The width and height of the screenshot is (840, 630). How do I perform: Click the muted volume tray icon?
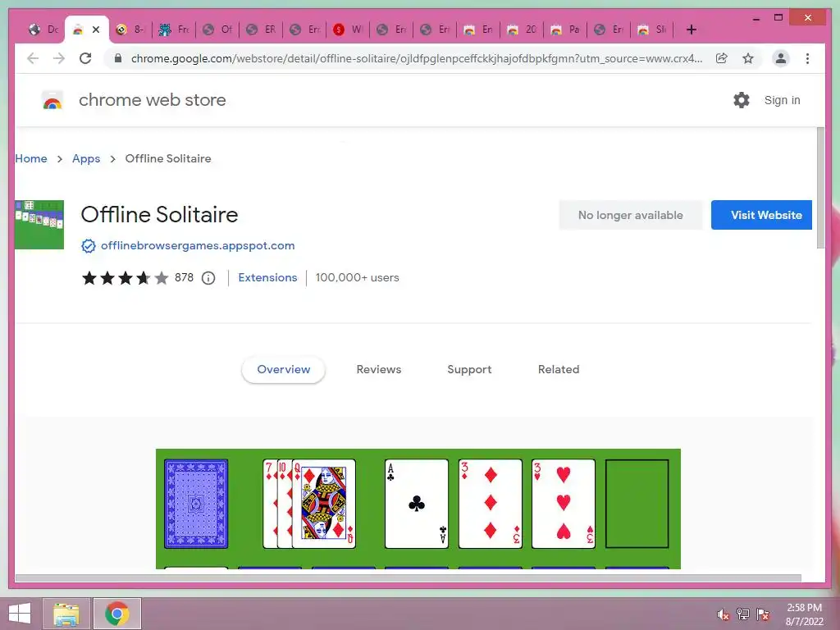[x=724, y=614]
